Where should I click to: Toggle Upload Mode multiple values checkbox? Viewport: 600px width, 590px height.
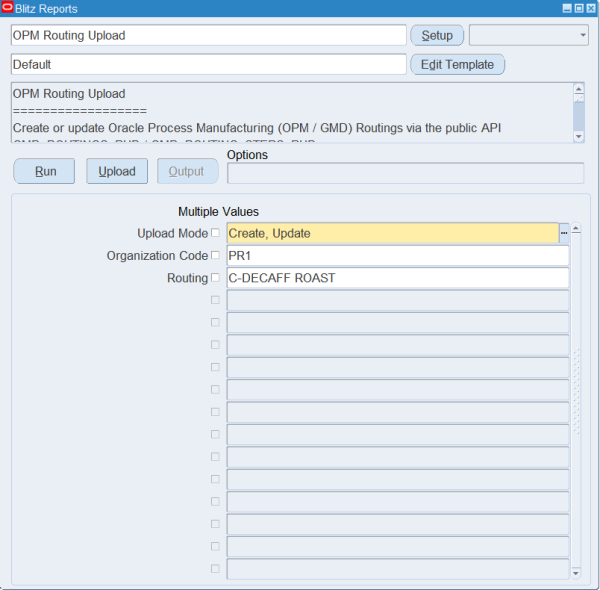click(215, 233)
